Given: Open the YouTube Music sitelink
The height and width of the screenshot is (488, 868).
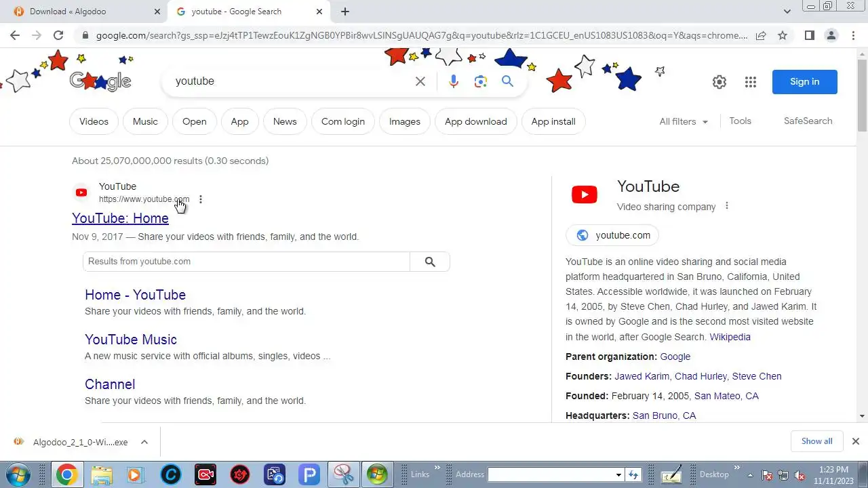Looking at the screenshot, I should (x=131, y=340).
